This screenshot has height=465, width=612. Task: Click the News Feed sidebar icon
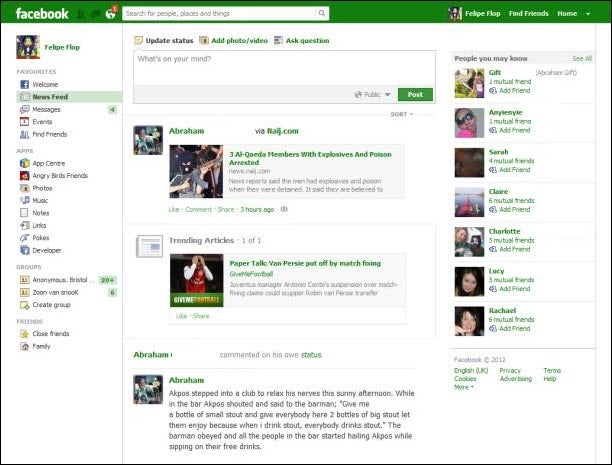coord(25,97)
